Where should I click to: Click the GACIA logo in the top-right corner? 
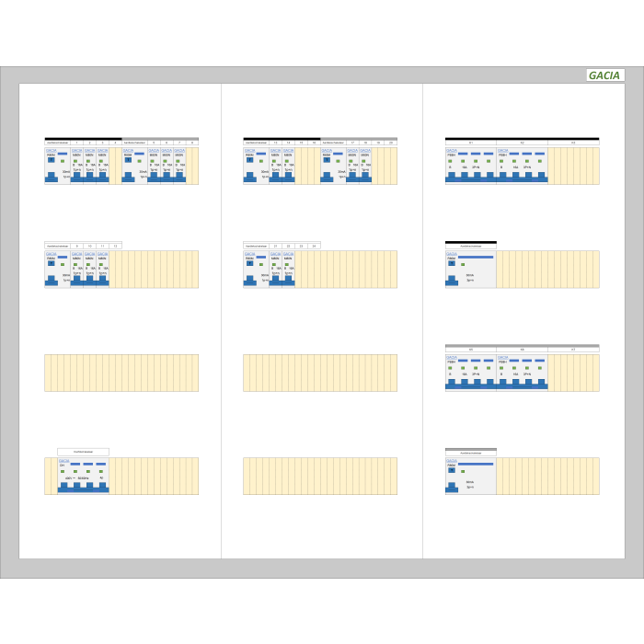point(604,75)
